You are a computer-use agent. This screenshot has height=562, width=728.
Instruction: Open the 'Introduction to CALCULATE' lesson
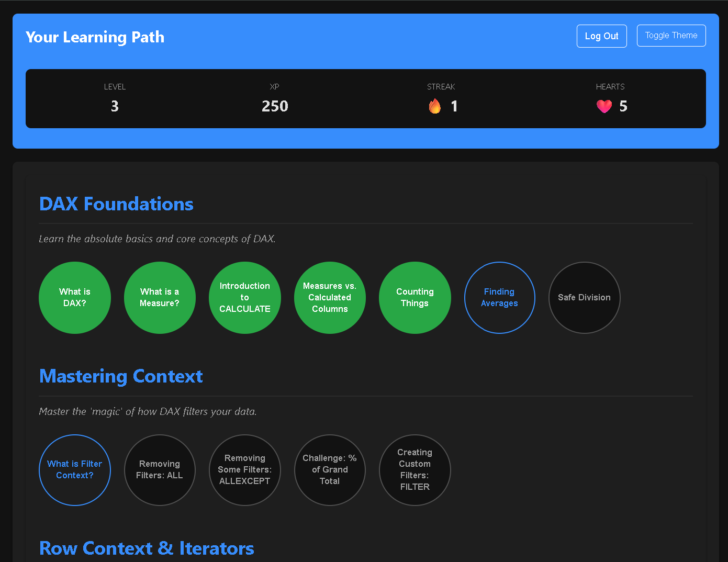(244, 297)
